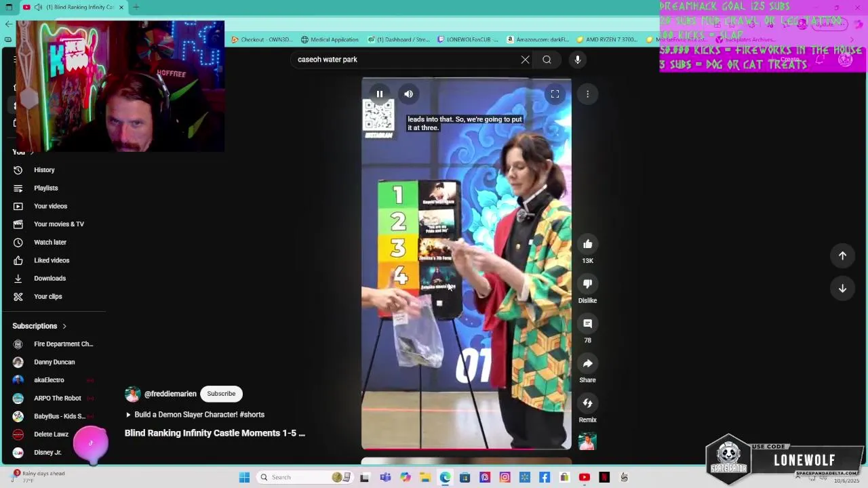Open YouTube app from the taskbar

584,477
